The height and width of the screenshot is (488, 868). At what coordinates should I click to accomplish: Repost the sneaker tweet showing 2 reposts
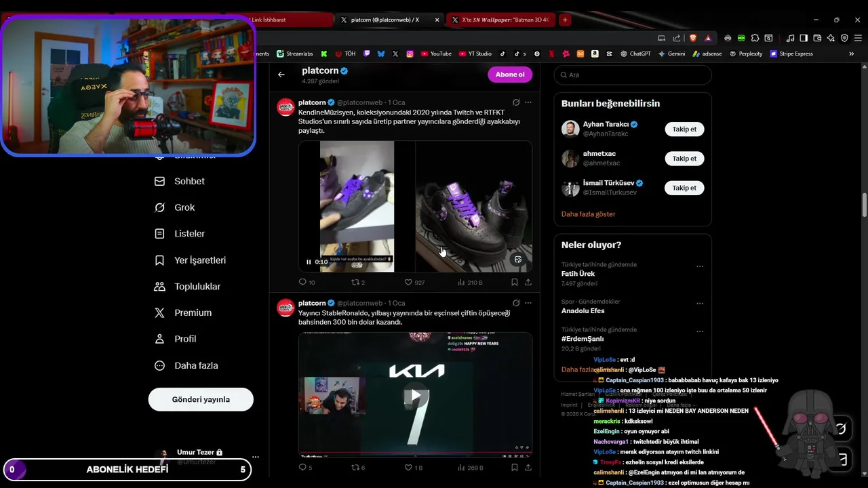[357, 282]
